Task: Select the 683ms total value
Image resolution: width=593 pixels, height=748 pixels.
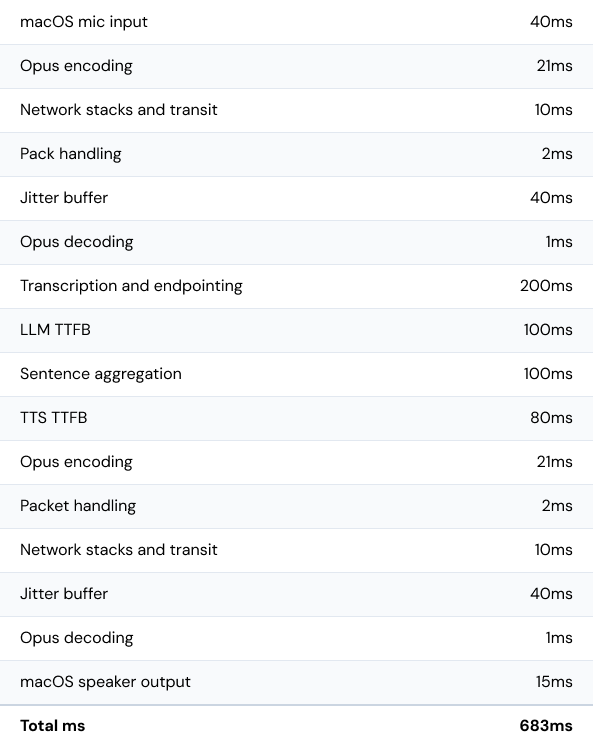Action: pyautogui.click(x=546, y=726)
